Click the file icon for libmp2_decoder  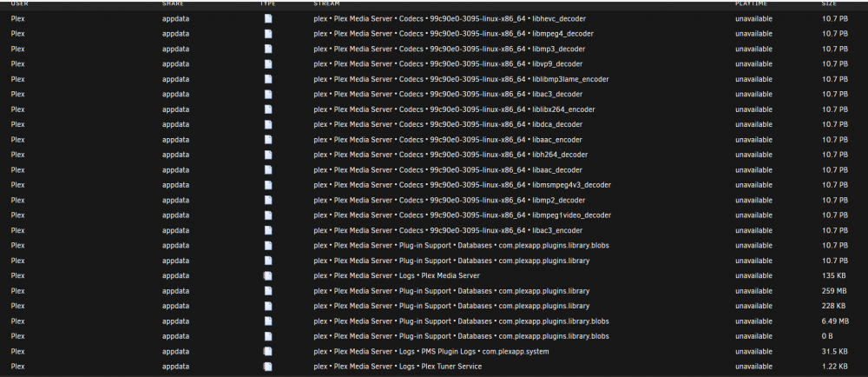click(x=268, y=200)
